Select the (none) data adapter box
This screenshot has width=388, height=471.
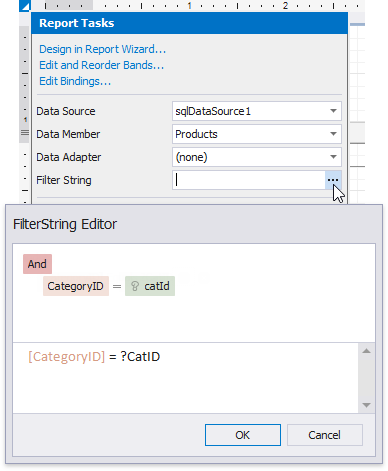click(257, 157)
